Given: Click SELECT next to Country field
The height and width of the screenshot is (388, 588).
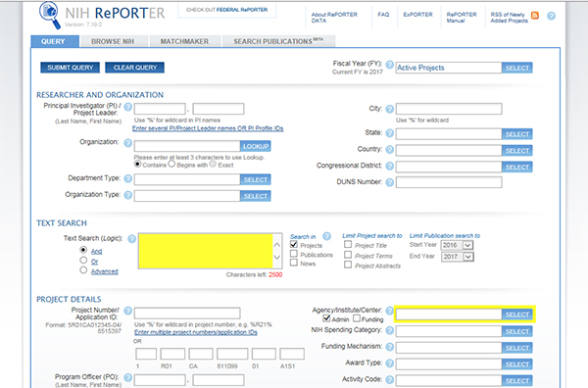Looking at the screenshot, I should tap(516, 151).
